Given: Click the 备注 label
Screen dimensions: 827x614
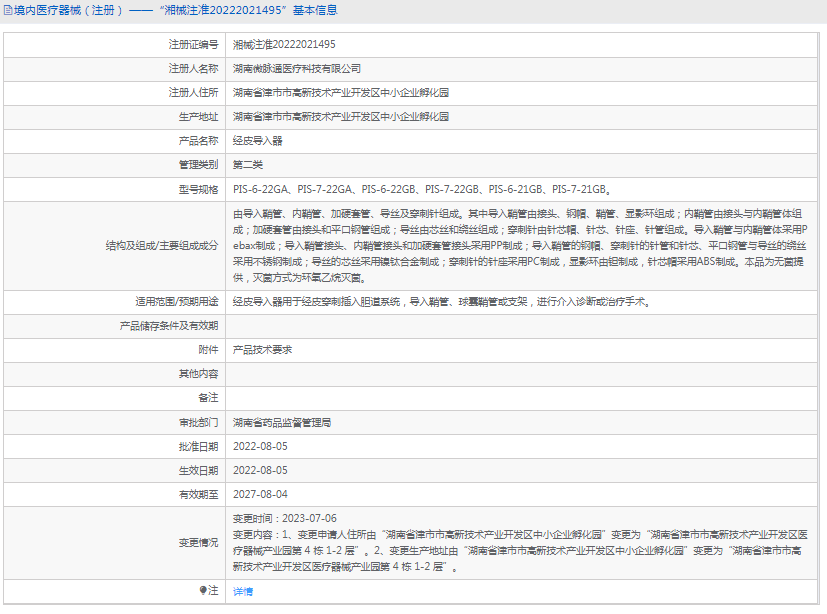Looking at the screenshot, I should click(208, 398).
